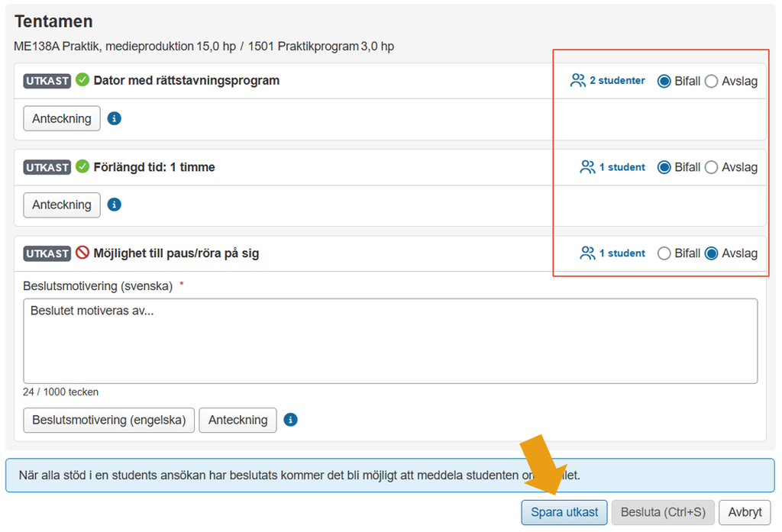
Task: Select Bifall for Förlängd tid: 1 timme
Action: [x=664, y=167]
